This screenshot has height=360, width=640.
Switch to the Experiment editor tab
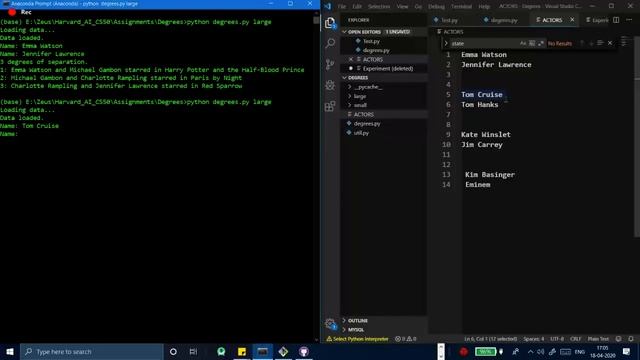pos(597,20)
